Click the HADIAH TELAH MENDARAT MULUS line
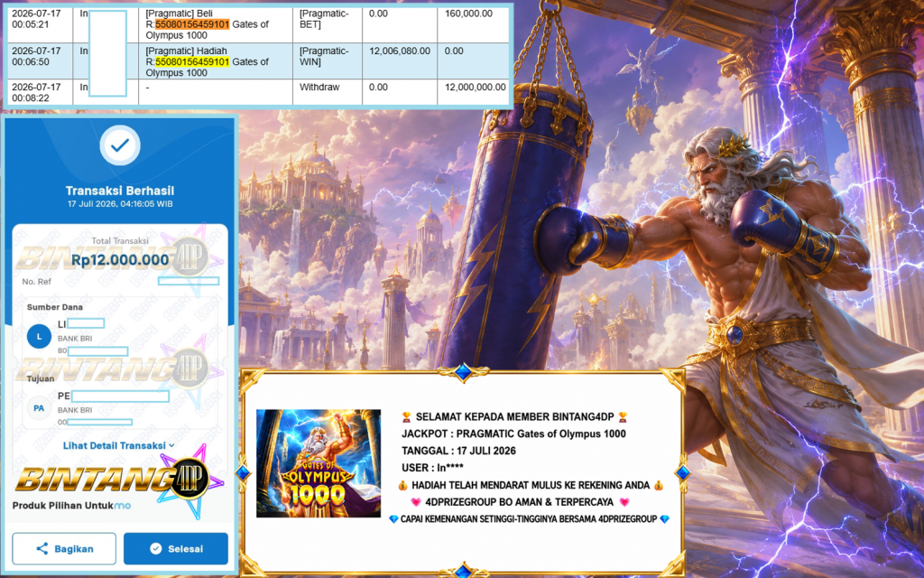Viewport: 924px width, 578px height. point(531,485)
